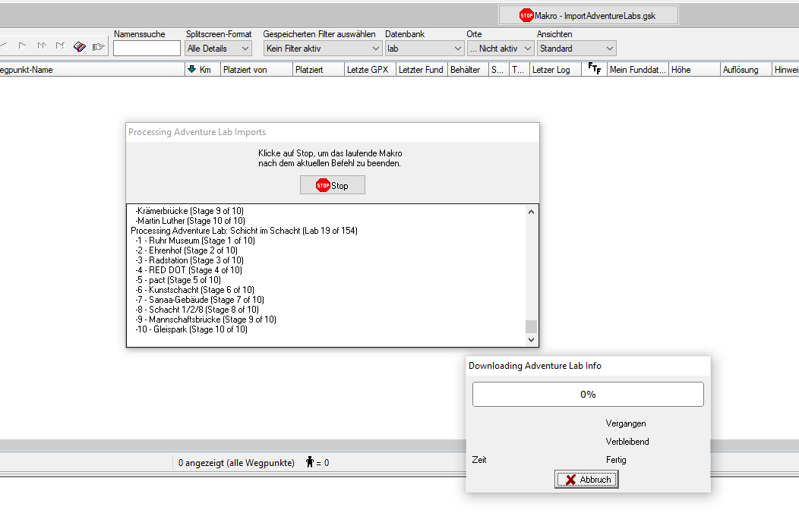Screen dimensions: 799x532
Task: Click log line '1 - Ruhr Museum'
Action: 195,241
